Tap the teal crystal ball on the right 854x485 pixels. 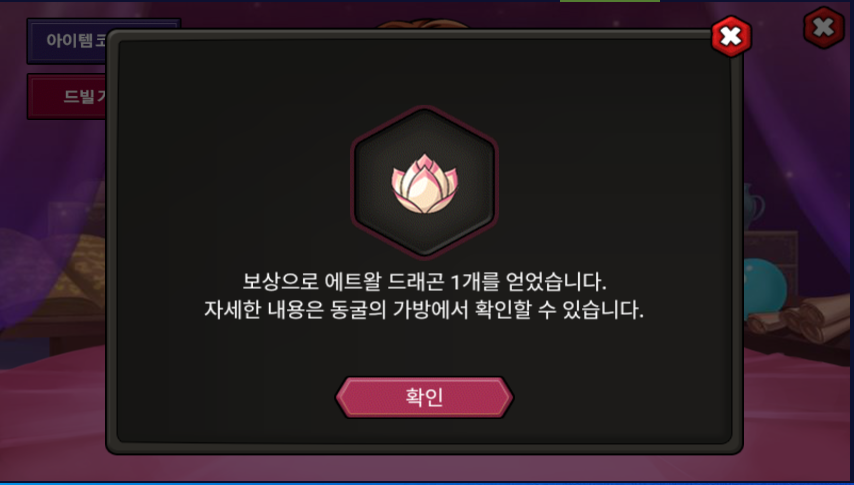pos(765,288)
